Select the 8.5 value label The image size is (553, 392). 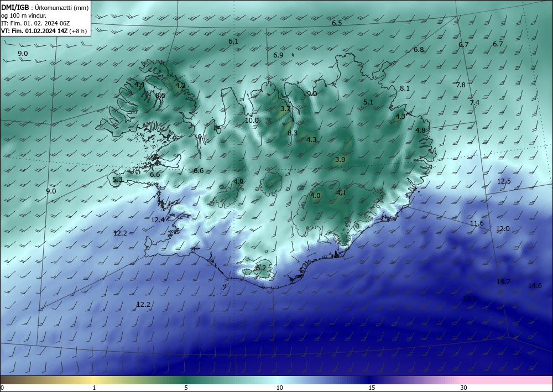tap(160, 96)
